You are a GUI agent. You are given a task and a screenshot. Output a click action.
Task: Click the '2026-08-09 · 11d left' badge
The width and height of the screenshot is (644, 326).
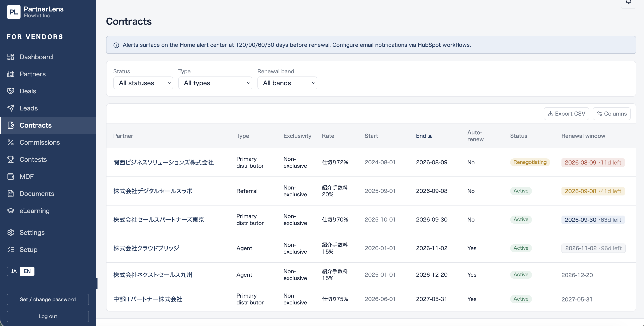click(x=593, y=163)
